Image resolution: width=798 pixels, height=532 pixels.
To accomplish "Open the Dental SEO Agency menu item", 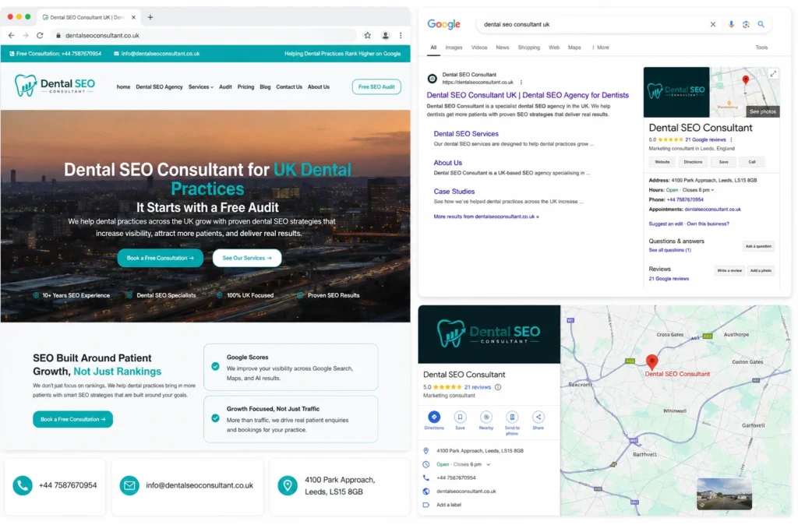I will tap(159, 87).
